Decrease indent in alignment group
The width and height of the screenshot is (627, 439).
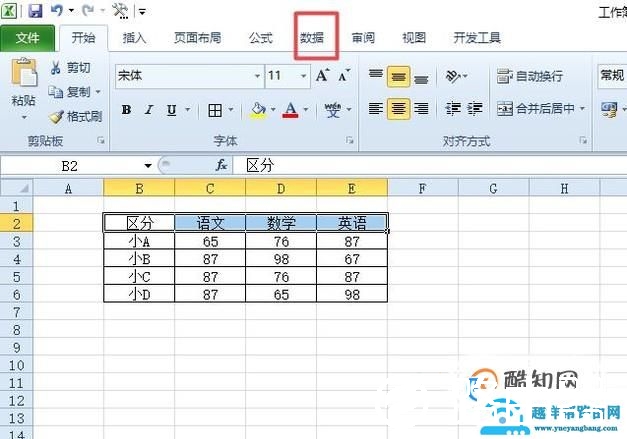pyautogui.click(x=453, y=108)
